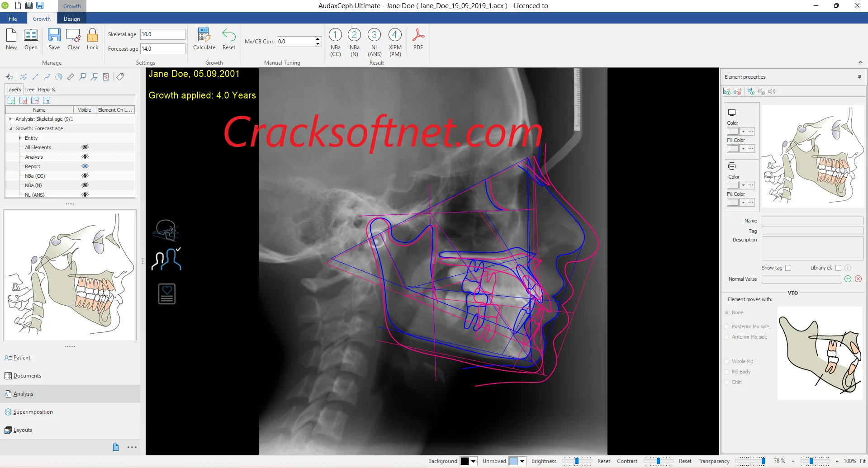Select result 3 NL (ANS)

coord(374,35)
